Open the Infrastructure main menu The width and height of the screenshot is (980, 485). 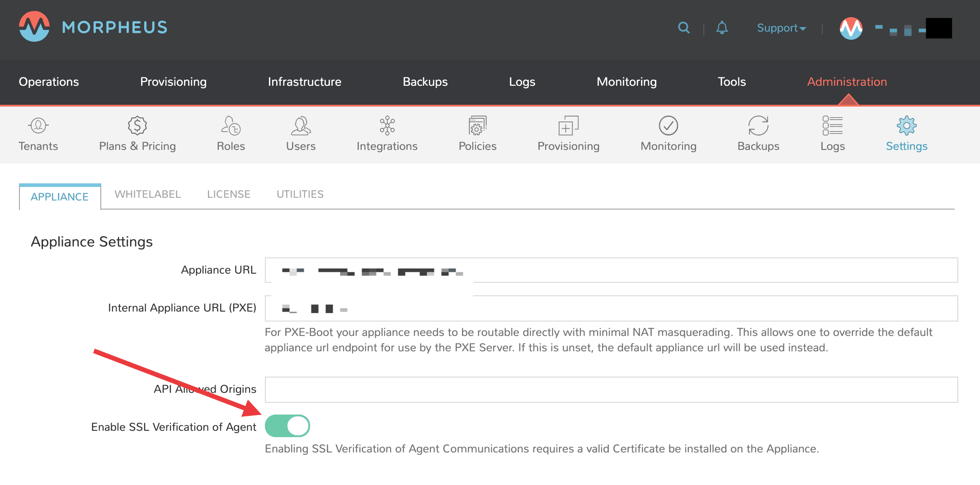point(304,82)
